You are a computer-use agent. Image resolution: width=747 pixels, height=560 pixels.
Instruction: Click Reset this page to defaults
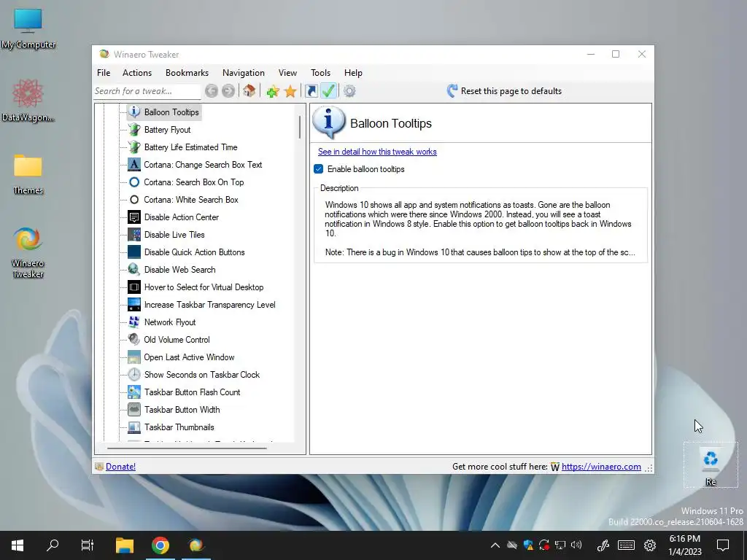pyautogui.click(x=504, y=91)
